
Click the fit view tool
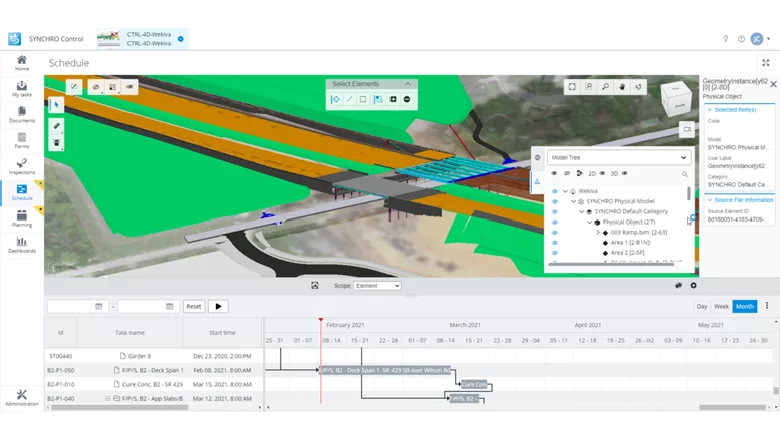coord(572,87)
